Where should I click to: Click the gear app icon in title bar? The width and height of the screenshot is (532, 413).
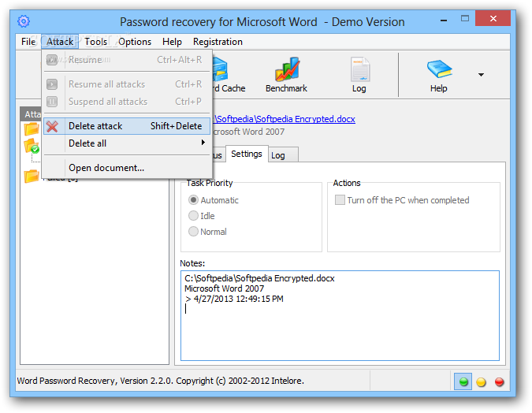(24, 21)
